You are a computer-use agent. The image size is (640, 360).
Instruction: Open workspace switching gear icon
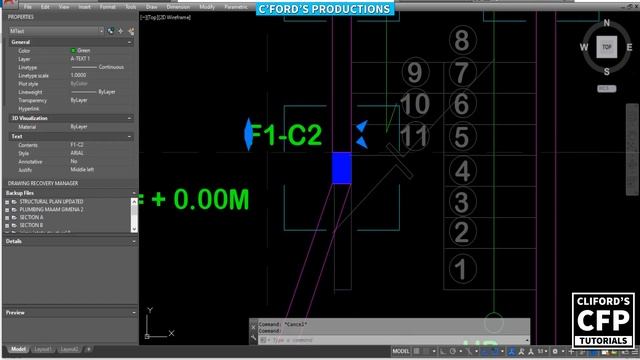coord(555,351)
